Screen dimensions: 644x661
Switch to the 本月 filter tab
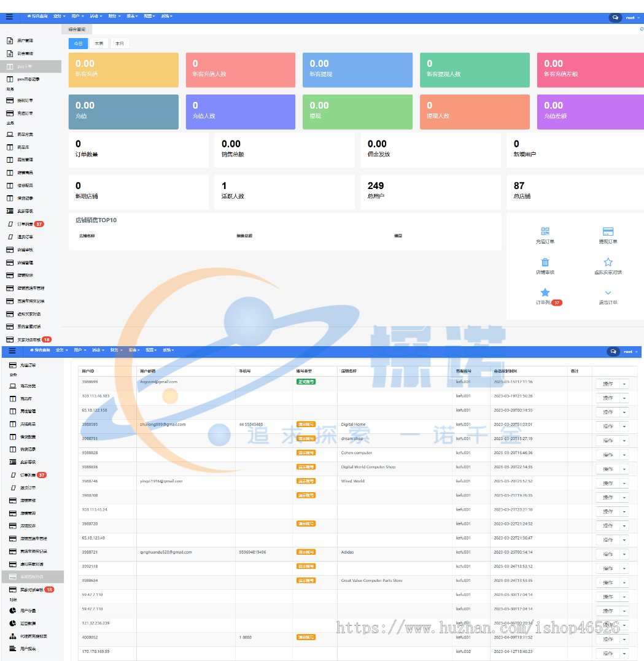click(x=120, y=44)
